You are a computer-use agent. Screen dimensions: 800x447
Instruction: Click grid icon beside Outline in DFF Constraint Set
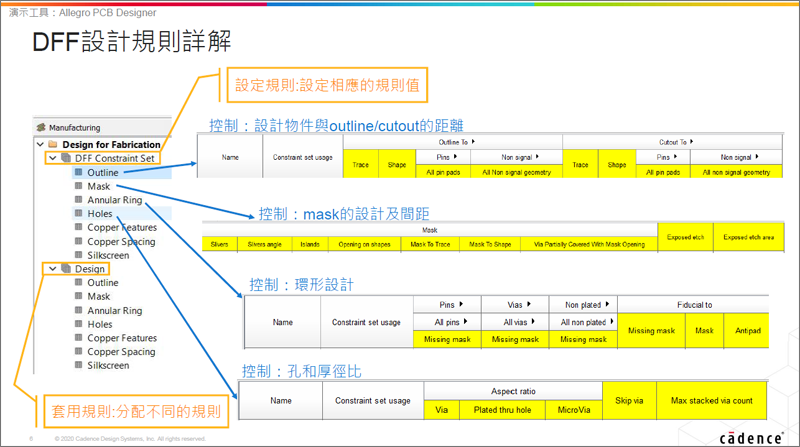(x=79, y=172)
